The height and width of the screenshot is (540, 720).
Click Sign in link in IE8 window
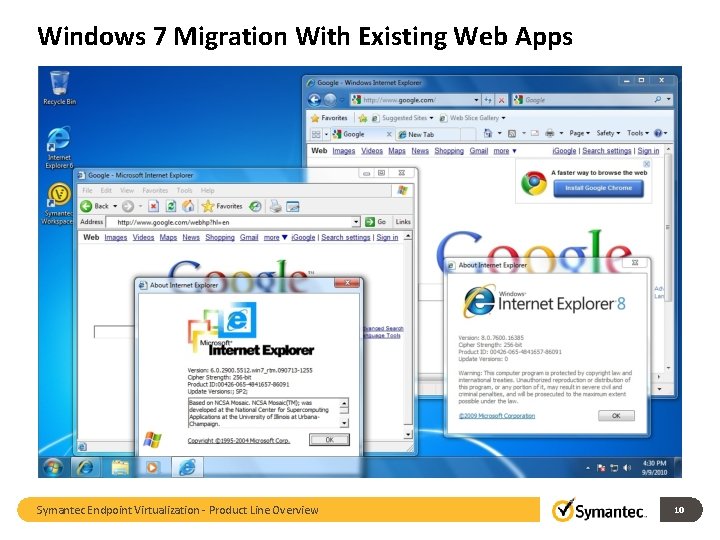648,151
